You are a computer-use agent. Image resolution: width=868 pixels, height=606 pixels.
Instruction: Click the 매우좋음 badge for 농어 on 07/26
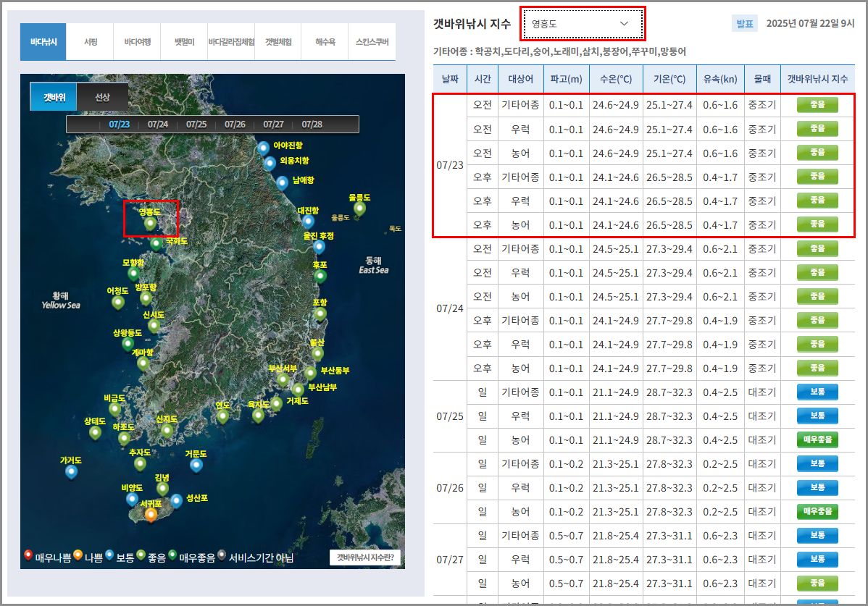tap(817, 512)
